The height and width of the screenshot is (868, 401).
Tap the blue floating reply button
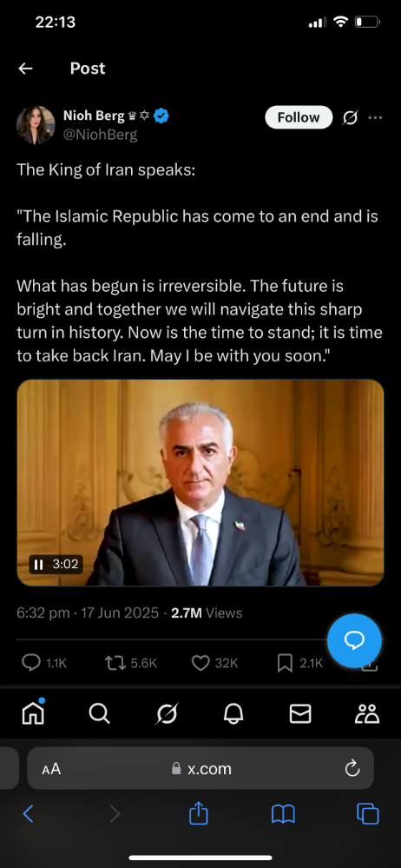click(x=354, y=640)
